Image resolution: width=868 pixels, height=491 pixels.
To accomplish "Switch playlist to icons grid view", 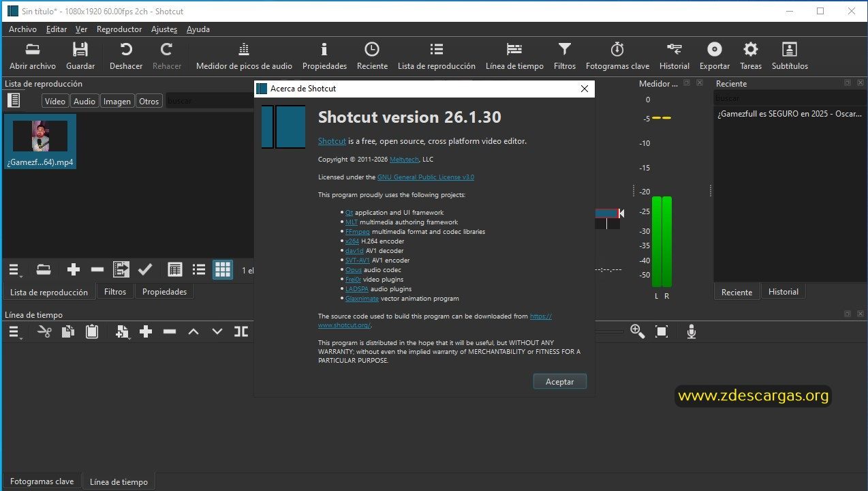I will (223, 269).
